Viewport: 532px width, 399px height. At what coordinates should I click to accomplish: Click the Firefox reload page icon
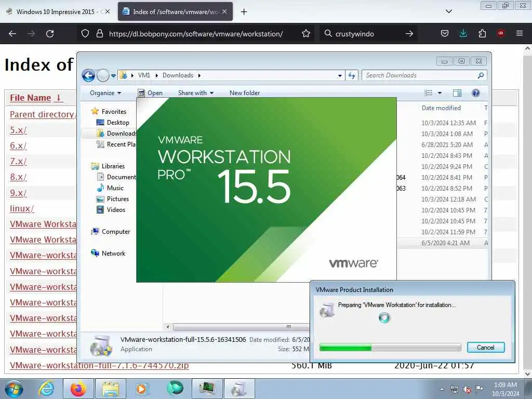pos(50,34)
